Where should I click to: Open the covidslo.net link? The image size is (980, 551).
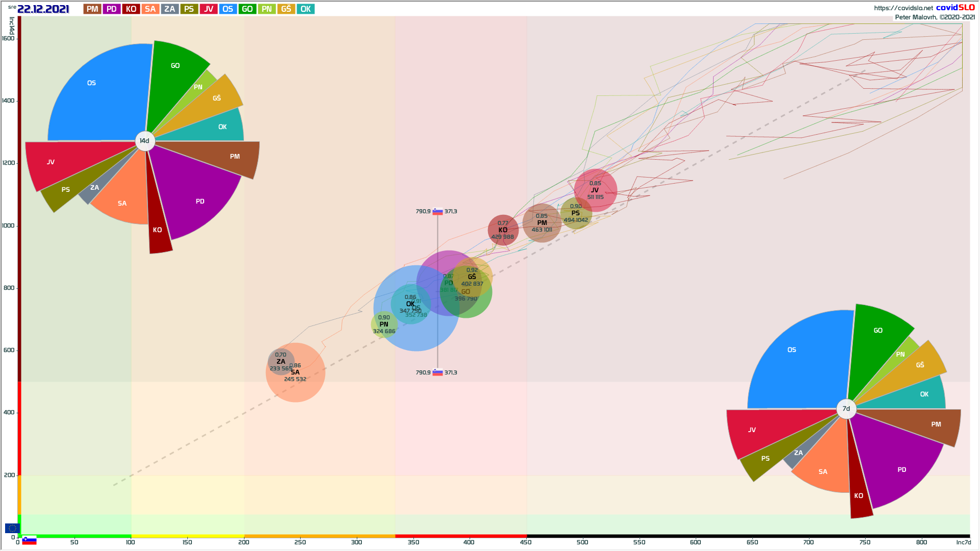coord(903,8)
